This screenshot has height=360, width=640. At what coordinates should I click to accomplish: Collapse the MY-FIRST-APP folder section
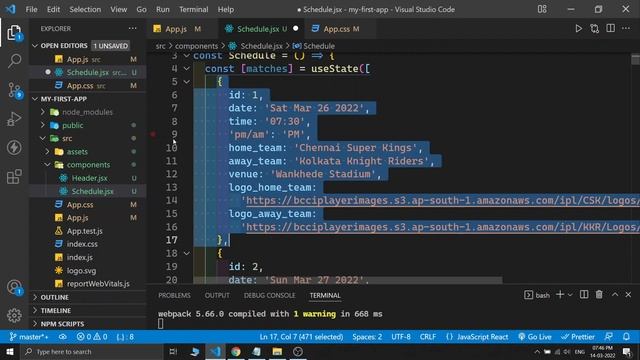pos(35,99)
